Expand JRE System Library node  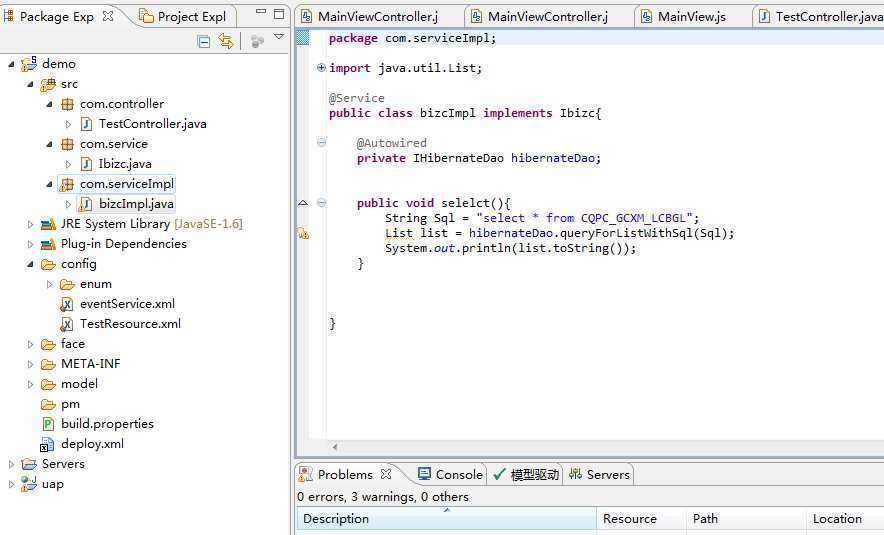tap(30, 224)
